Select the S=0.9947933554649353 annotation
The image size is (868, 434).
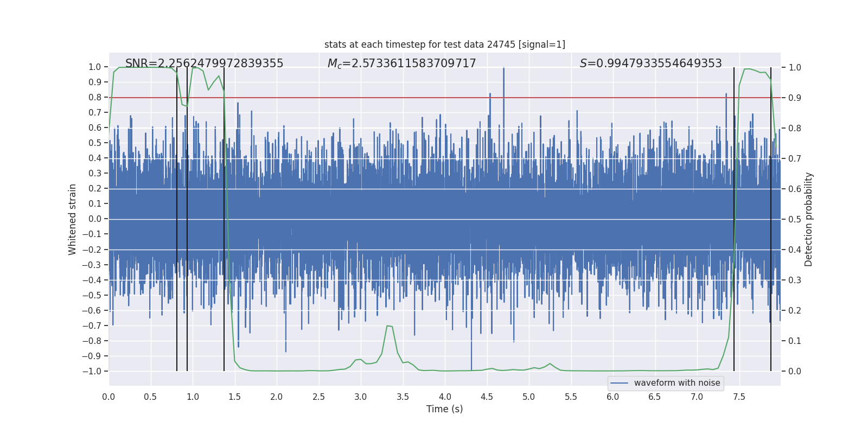(650, 63)
